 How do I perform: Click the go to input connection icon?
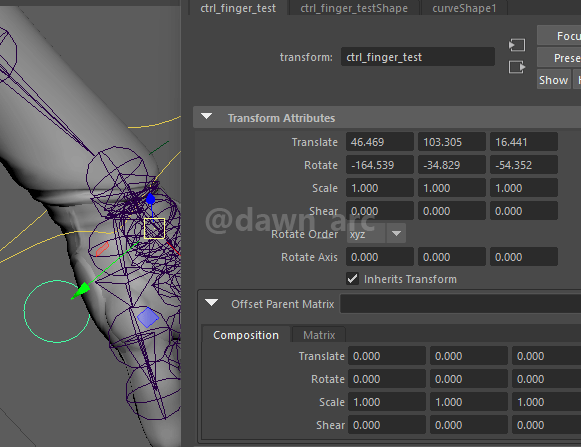(517, 45)
